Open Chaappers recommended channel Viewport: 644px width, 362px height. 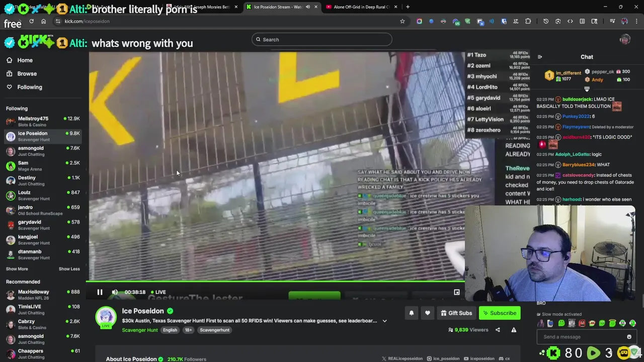[x=43, y=353]
